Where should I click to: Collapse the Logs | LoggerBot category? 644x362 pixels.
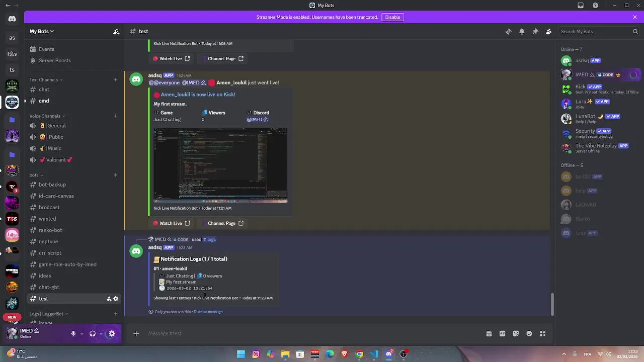(x=49, y=314)
